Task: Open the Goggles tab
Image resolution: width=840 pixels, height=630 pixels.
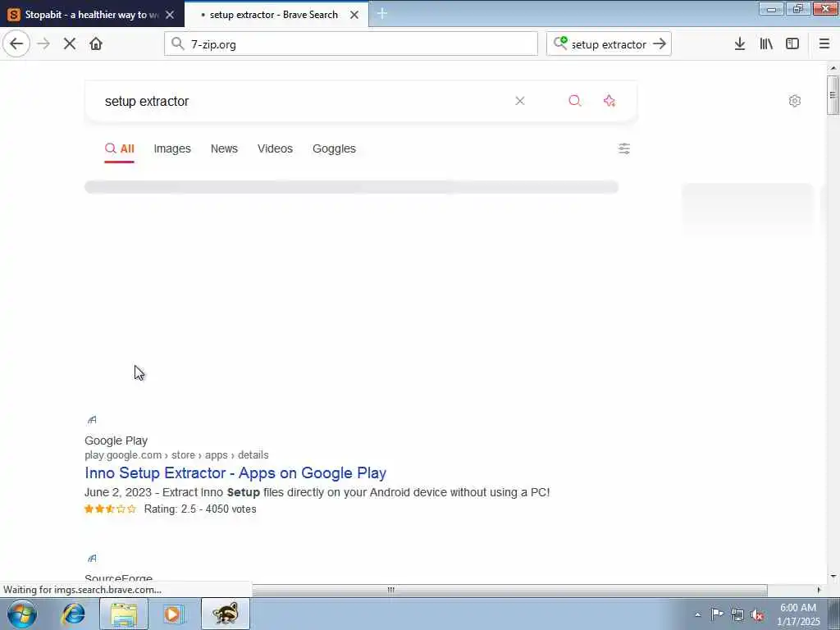Action: pyautogui.click(x=335, y=148)
